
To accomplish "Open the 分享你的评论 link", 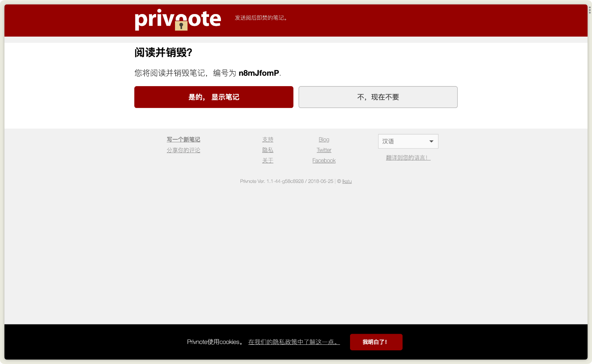I will tap(183, 150).
